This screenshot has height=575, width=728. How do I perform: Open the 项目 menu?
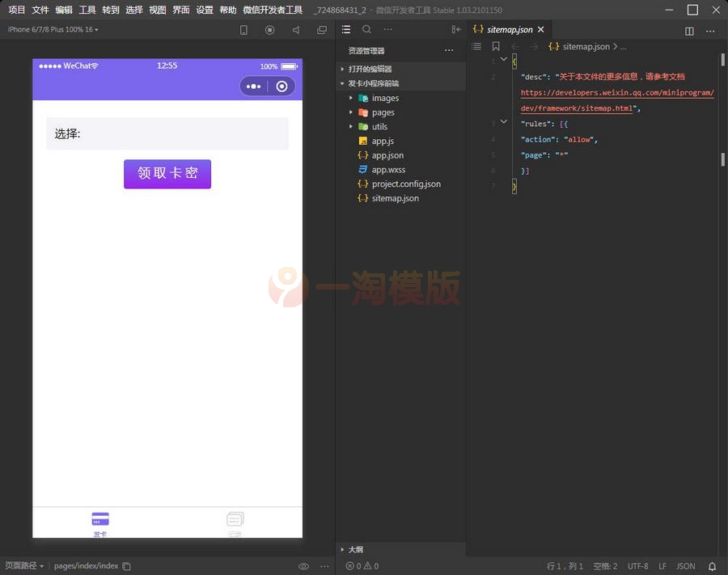click(x=17, y=10)
